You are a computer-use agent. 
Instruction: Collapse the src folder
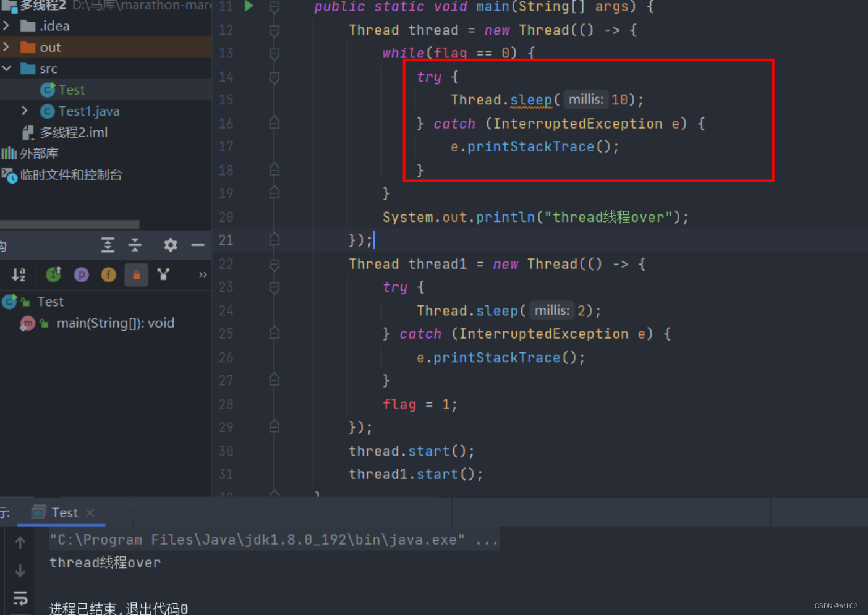pyautogui.click(x=6, y=69)
